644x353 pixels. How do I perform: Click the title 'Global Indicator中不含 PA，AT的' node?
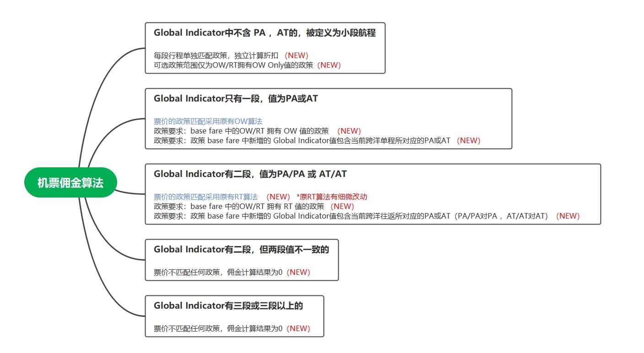[265, 33]
